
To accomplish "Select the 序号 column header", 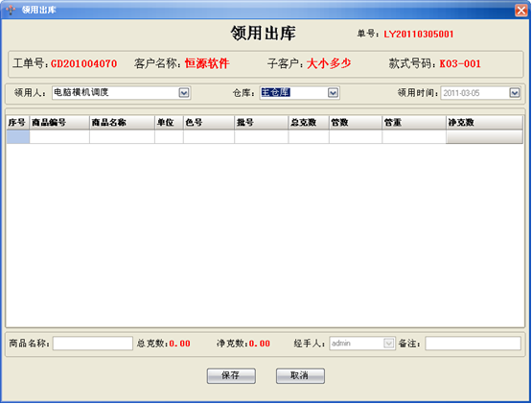I will (18, 122).
